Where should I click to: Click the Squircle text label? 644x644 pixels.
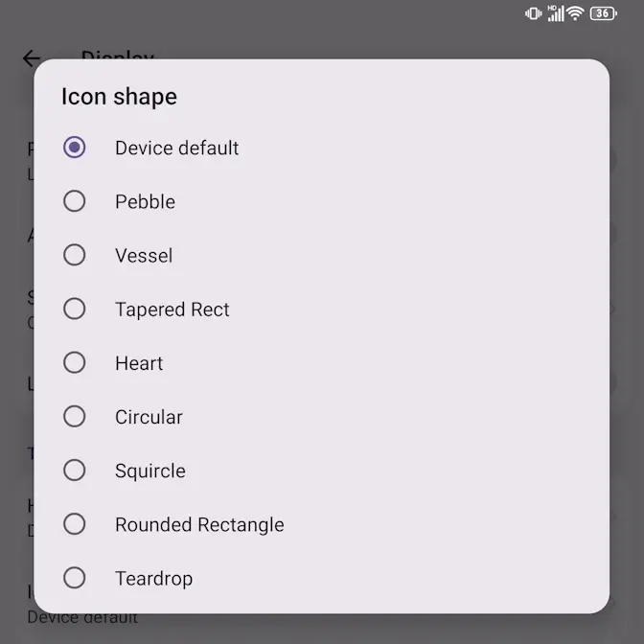coord(150,471)
